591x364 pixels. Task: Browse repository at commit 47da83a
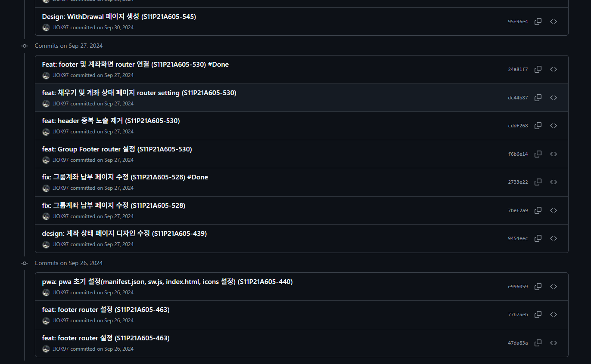coord(554,343)
